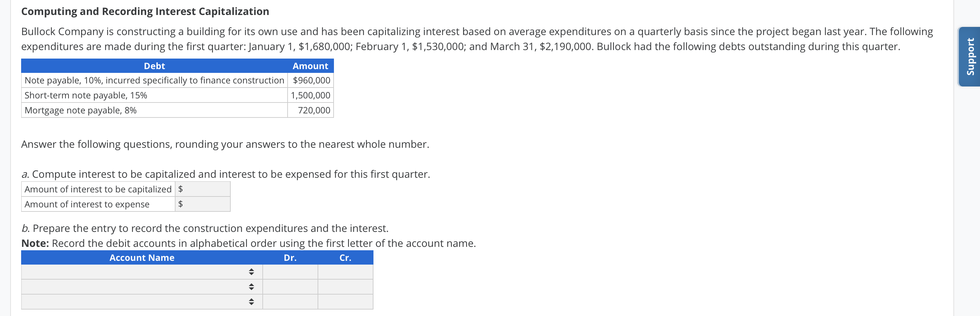Viewport: 980px width, 316px height.
Task: Open third row Account Name dropdown
Action: point(142,302)
